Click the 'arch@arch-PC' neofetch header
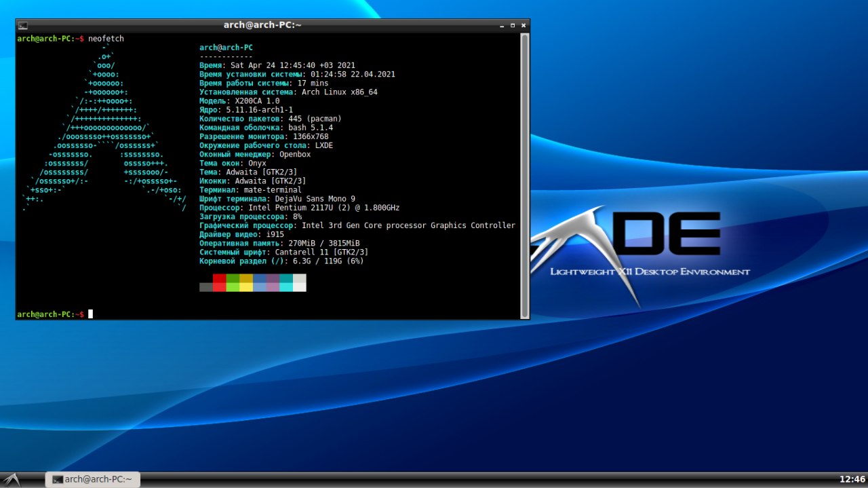868x488 pixels. tap(226, 48)
